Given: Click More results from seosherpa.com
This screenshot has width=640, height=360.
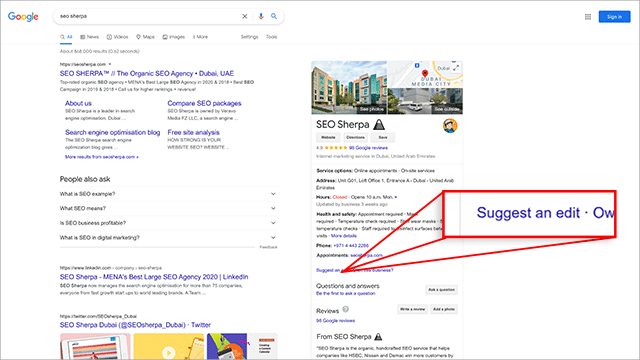Looking at the screenshot, I should [x=102, y=157].
